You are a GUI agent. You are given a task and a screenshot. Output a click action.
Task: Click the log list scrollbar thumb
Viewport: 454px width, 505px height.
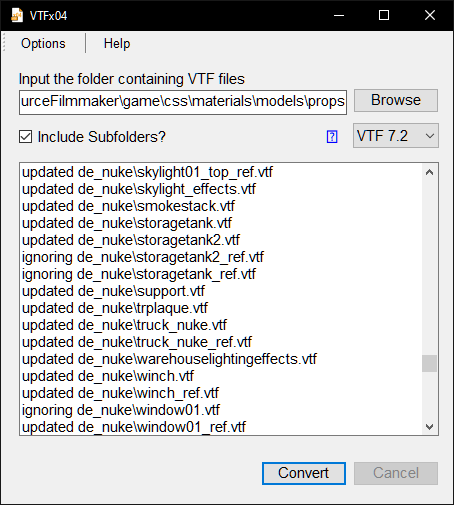click(x=430, y=363)
